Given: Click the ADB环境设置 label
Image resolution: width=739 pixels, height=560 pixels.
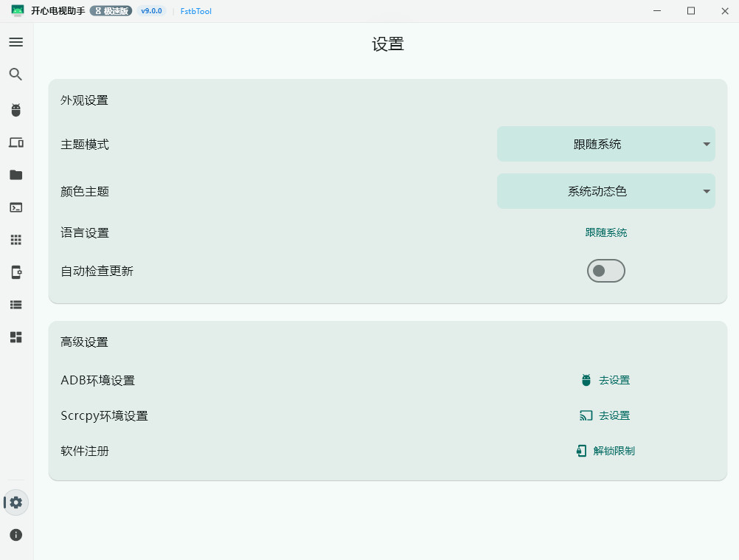Looking at the screenshot, I should point(98,381).
